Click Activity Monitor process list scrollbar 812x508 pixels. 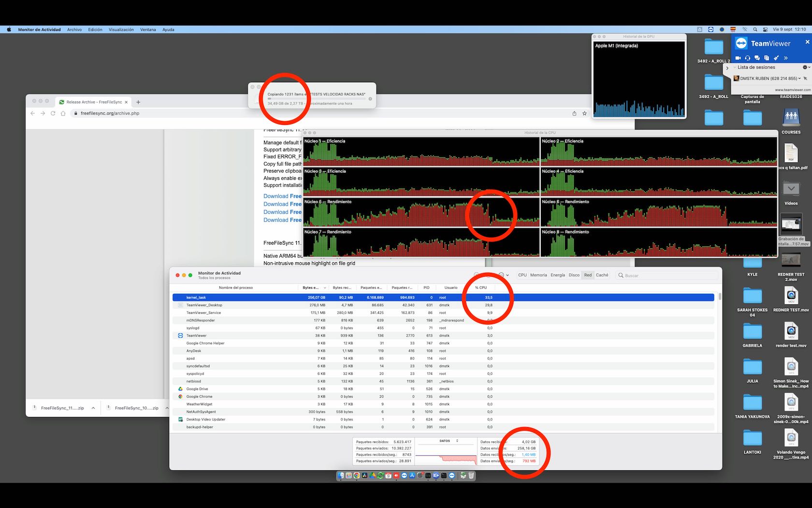[719, 297]
